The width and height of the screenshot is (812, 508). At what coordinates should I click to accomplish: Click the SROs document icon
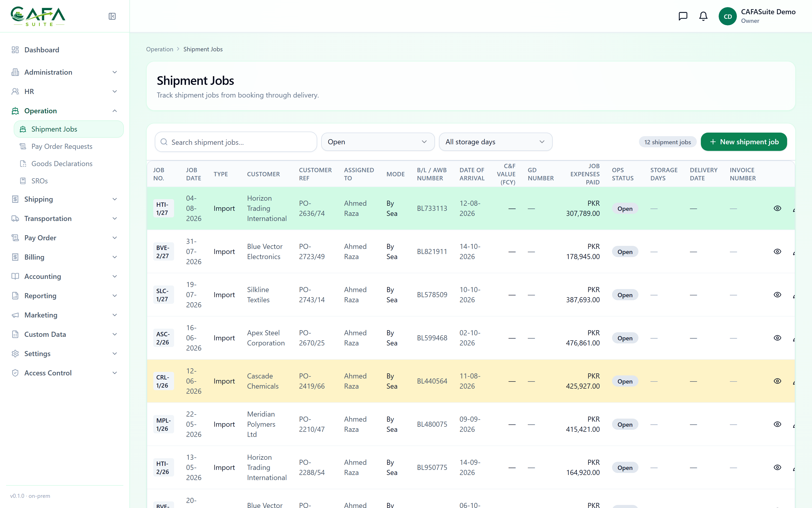[x=23, y=181]
